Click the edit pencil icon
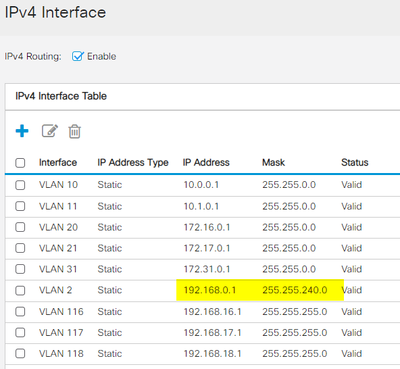The image size is (400, 369). point(50,131)
